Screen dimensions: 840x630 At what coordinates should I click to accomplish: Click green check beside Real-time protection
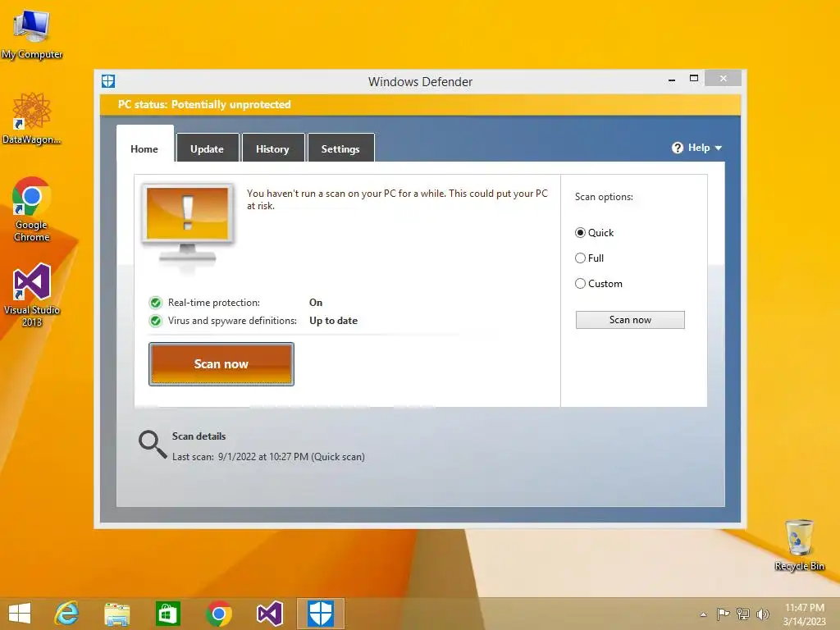pyautogui.click(x=156, y=303)
